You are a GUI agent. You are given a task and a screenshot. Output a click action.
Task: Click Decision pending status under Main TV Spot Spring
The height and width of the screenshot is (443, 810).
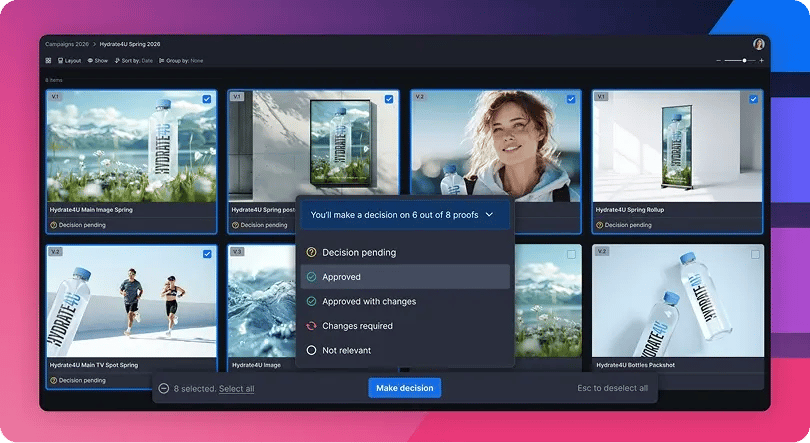pos(78,381)
